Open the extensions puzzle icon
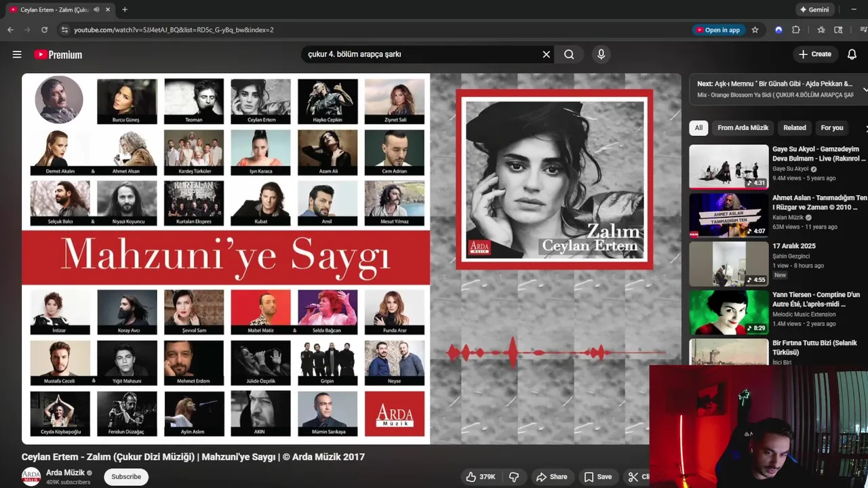The height and width of the screenshot is (488, 868). coord(796,30)
